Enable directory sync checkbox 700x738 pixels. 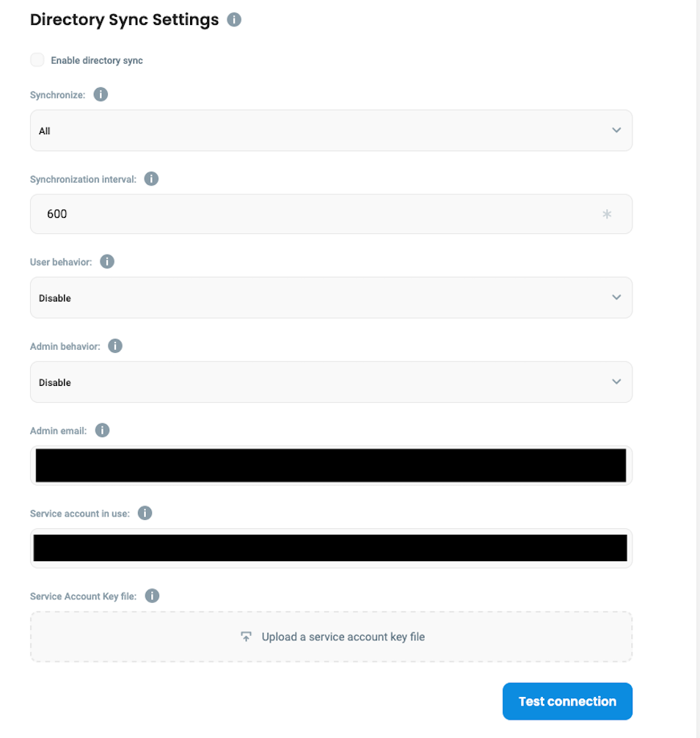point(37,60)
